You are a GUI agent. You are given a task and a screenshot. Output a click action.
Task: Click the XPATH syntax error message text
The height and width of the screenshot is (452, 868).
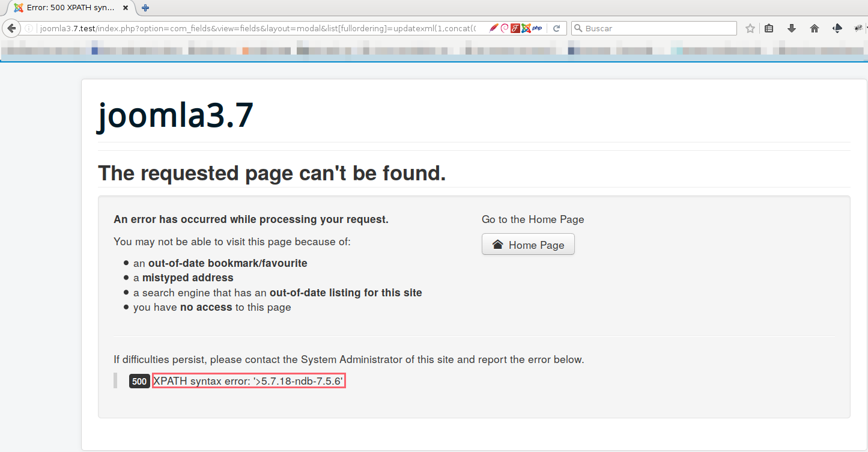[249, 381]
